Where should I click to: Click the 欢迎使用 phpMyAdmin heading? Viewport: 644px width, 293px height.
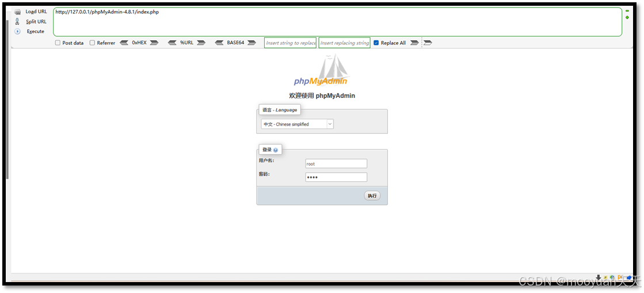322,96
